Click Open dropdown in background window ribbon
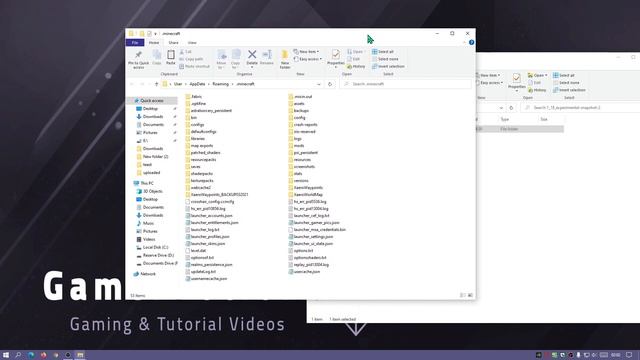 [538, 76]
